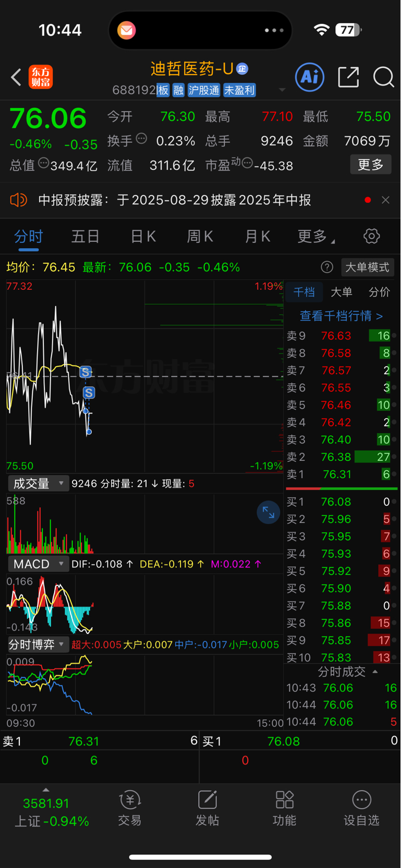This screenshot has height=868, width=401.
Task: Tap the lower S sell marker on the chart
Action: 89,393
